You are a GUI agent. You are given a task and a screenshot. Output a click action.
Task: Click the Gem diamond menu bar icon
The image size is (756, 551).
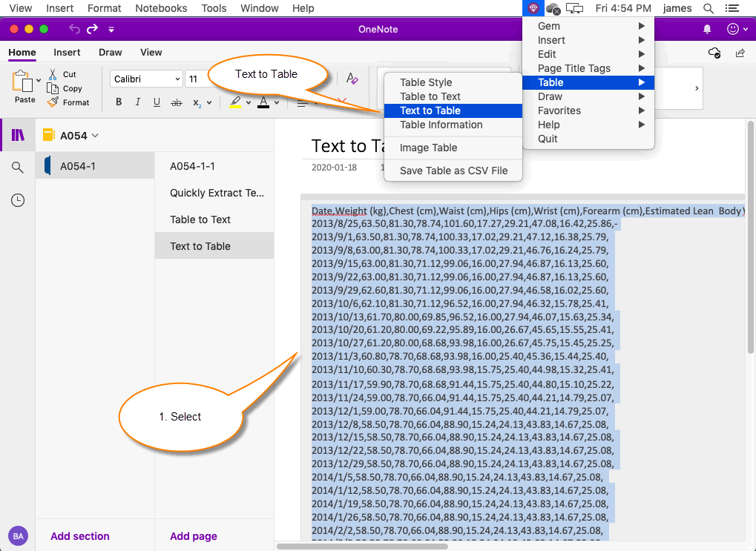click(x=533, y=8)
